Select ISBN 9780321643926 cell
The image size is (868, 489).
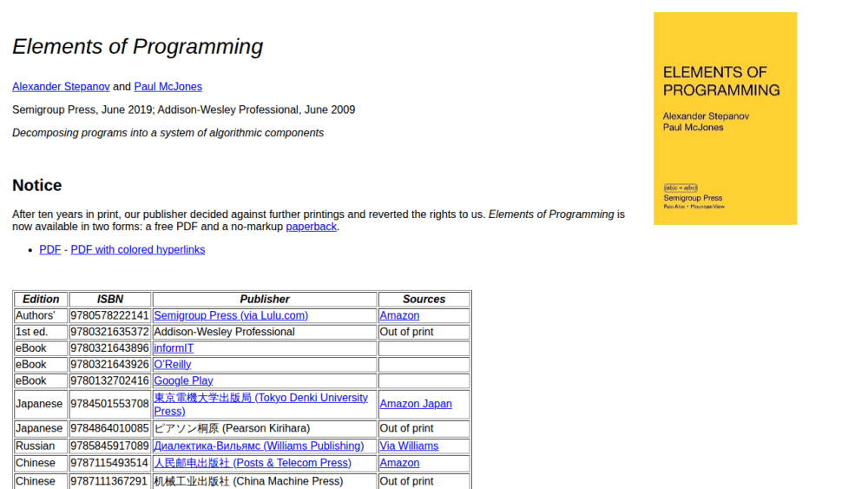pos(109,365)
